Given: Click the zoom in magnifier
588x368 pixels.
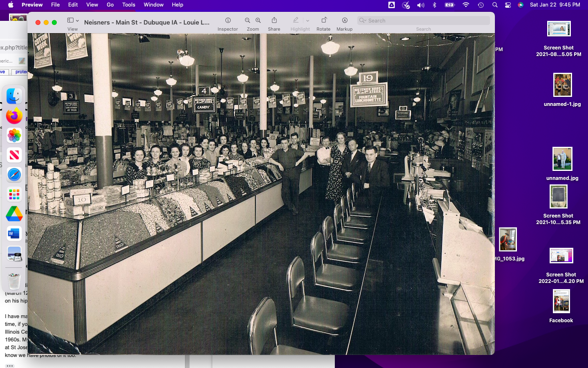Looking at the screenshot, I should (x=258, y=20).
